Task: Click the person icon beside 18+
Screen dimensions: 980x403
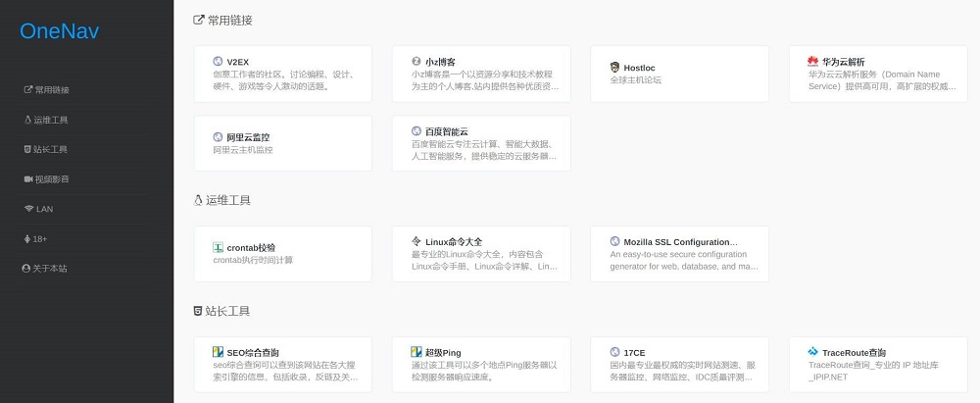Action: click(26, 239)
